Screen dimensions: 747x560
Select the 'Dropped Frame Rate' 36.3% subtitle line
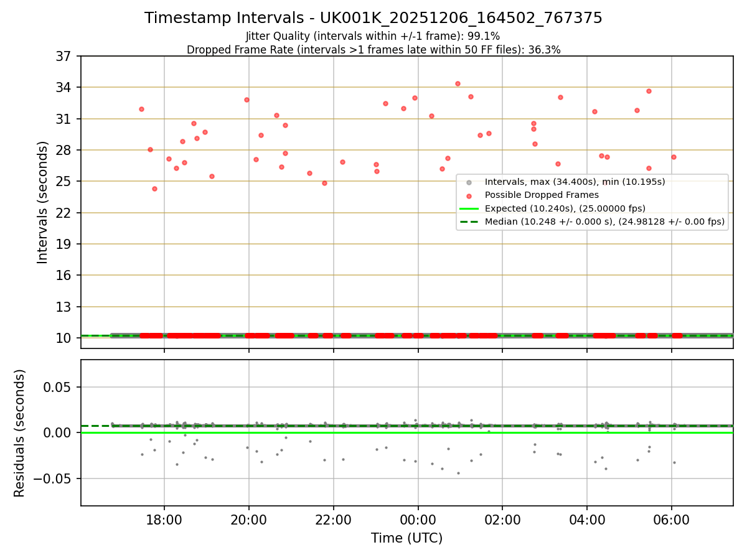coord(374,50)
